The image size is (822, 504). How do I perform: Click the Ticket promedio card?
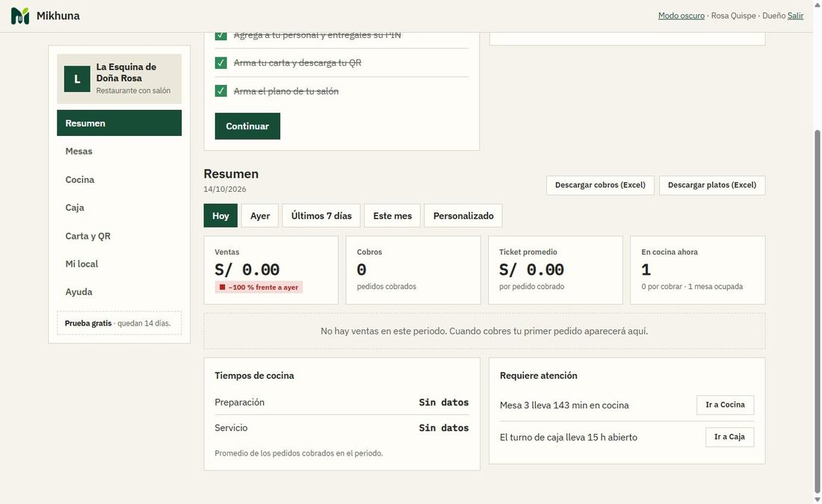click(555, 270)
